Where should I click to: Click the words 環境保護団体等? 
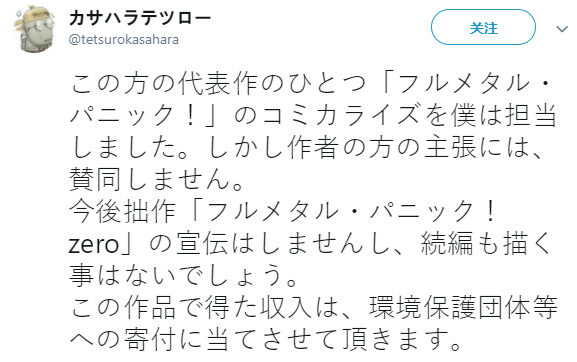point(464,307)
